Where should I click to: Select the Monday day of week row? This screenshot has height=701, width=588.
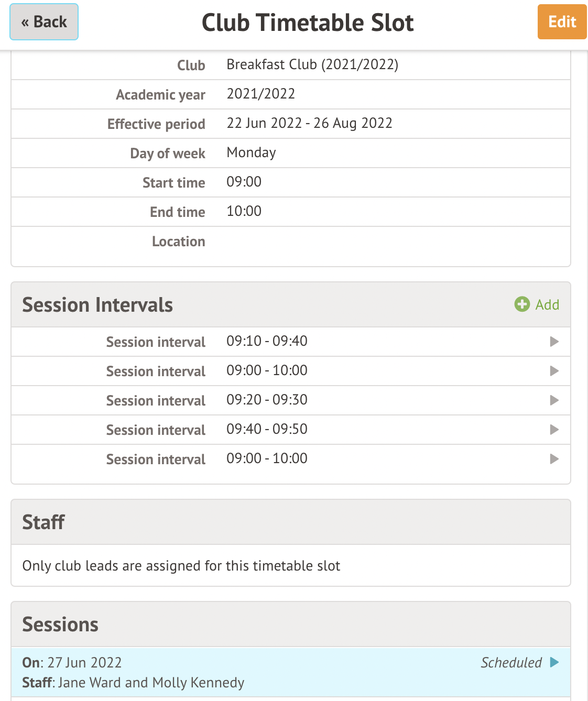pos(291,153)
